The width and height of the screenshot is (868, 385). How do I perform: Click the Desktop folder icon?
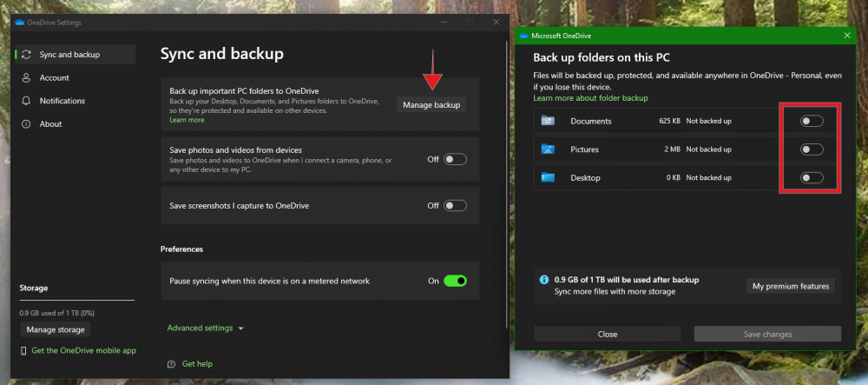click(547, 178)
